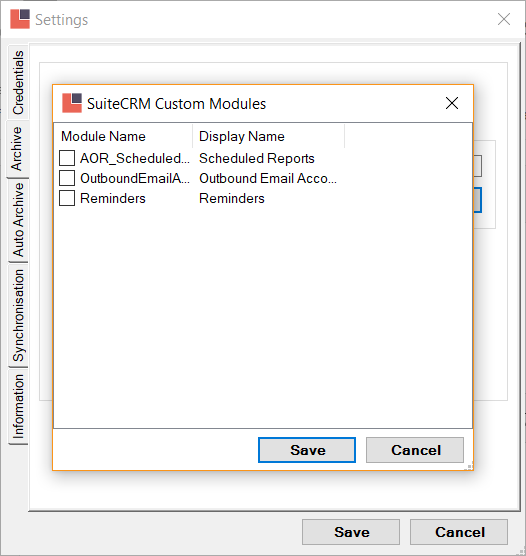Click Save in the Settings window
The image size is (526, 556).
pos(351,532)
